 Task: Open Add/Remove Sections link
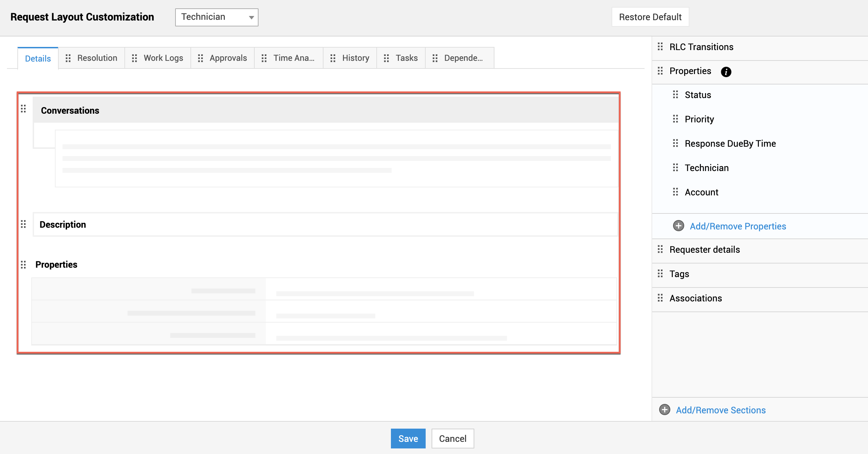(x=720, y=410)
